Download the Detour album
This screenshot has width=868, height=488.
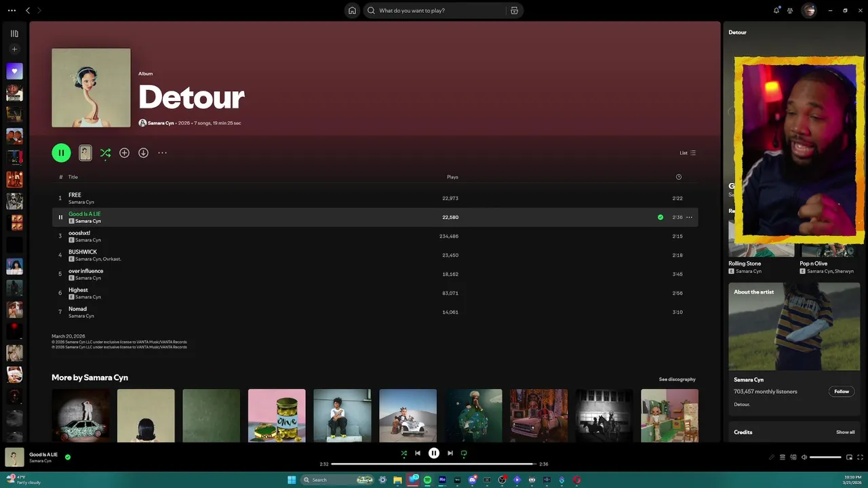click(x=143, y=152)
